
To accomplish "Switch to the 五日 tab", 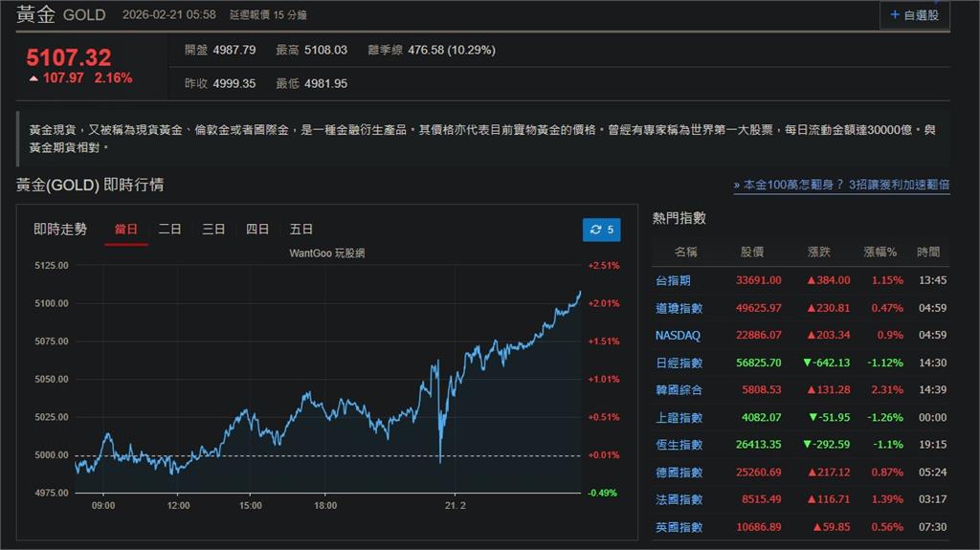I will coord(301,230).
